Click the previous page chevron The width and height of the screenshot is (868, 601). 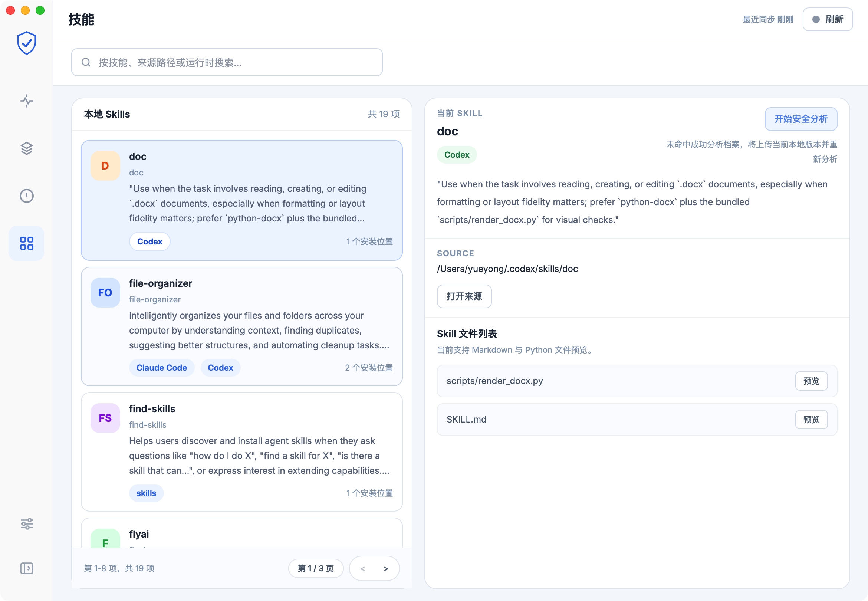[x=363, y=568]
